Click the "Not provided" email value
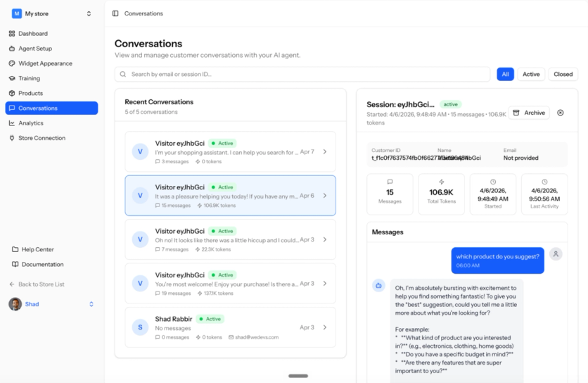Screen dimensions: 588x383 [520, 158]
